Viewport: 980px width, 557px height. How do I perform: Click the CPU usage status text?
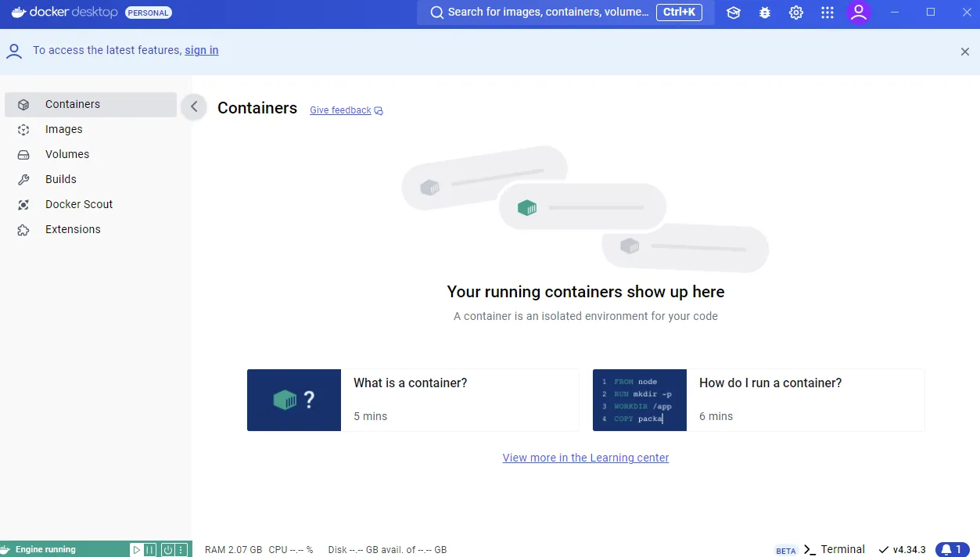[x=291, y=550]
